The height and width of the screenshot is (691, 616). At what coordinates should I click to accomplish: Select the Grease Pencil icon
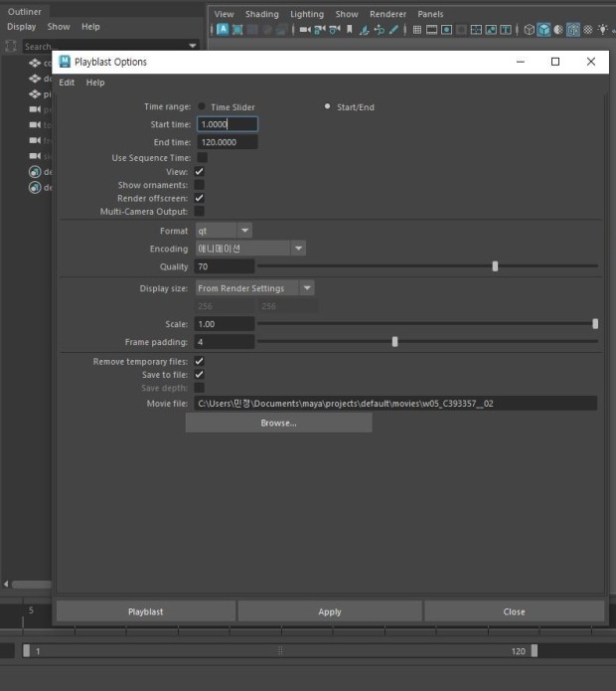393,30
